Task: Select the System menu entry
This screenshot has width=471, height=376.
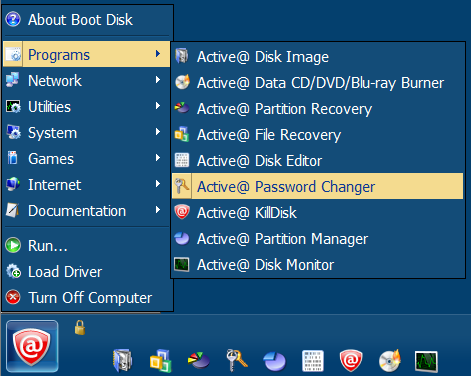Action: (x=87, y=132)
